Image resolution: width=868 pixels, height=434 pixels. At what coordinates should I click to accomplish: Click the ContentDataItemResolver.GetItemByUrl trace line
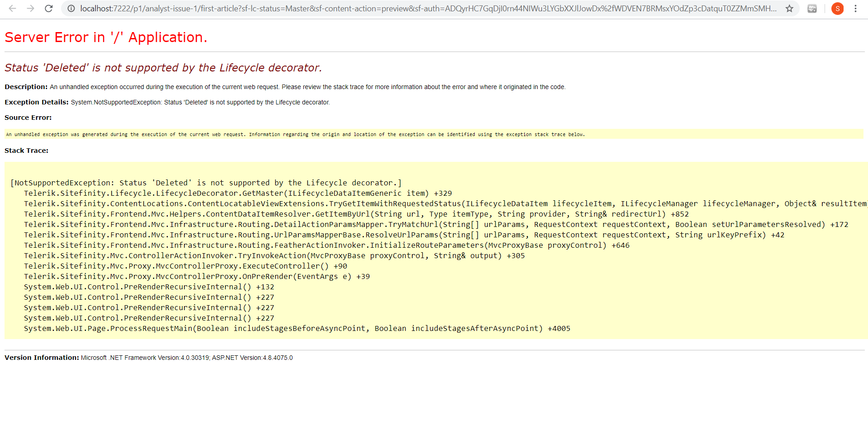(x=356, y=214)
